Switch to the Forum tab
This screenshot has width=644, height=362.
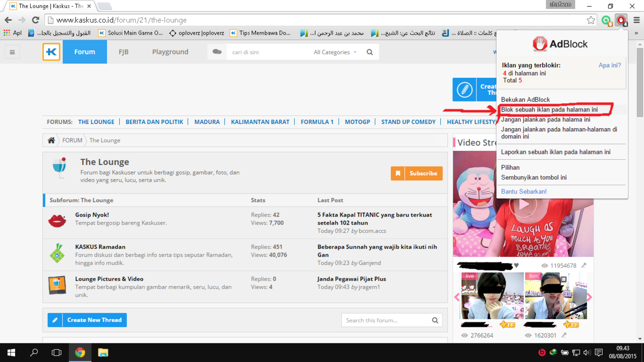click(x=85, y=52)
